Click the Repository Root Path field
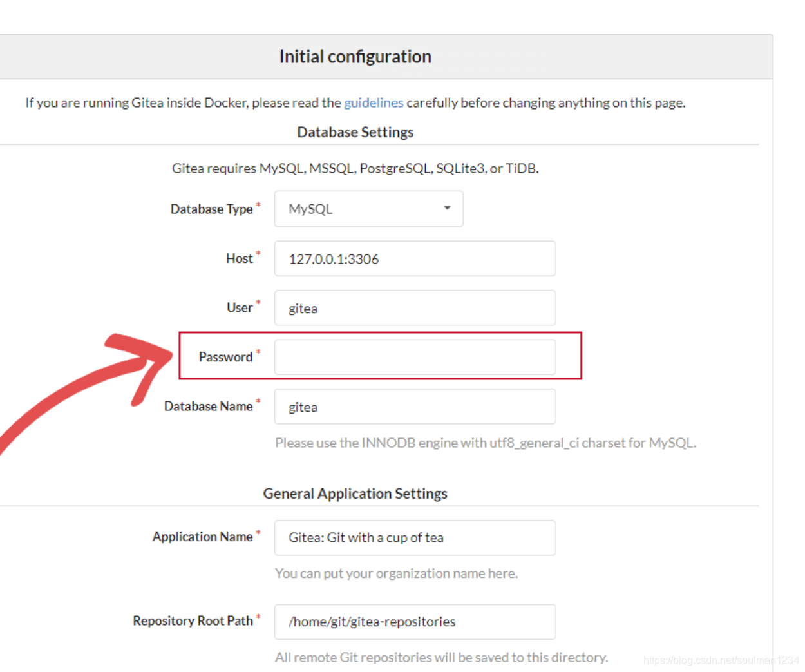The width and height of the screenshot is (805, 672). [415, 622]
